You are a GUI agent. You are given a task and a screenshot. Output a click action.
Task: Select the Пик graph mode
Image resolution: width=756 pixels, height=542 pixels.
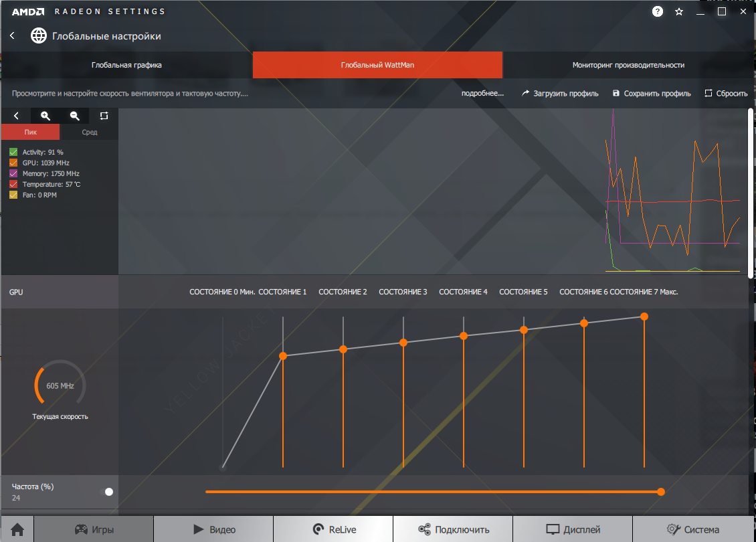tap(30, 132)
